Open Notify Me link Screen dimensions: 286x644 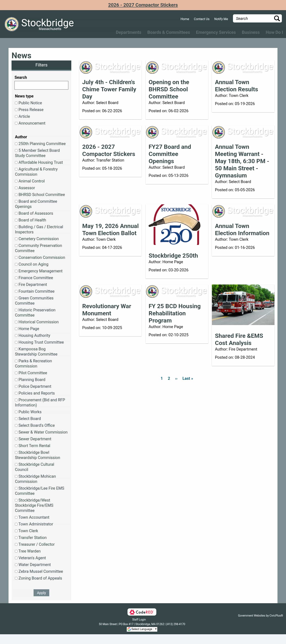click(221, 19)
